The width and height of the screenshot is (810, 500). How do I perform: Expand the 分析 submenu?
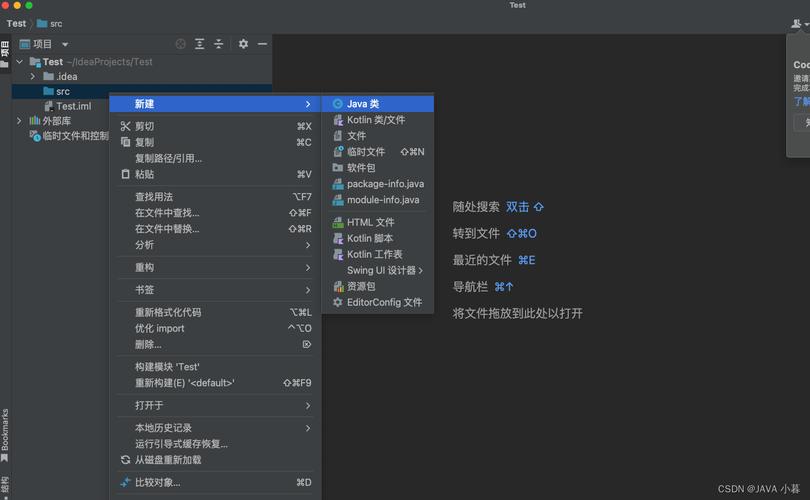(x=215, y=245)
